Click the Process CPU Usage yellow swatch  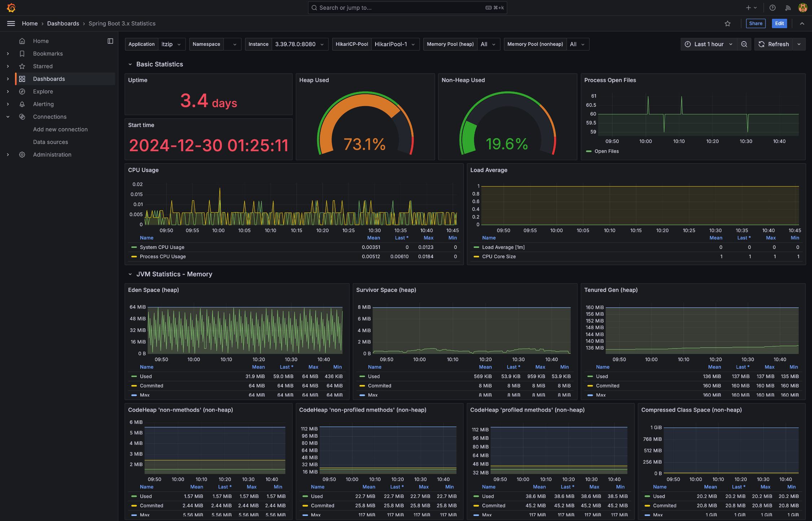(134, 257)
